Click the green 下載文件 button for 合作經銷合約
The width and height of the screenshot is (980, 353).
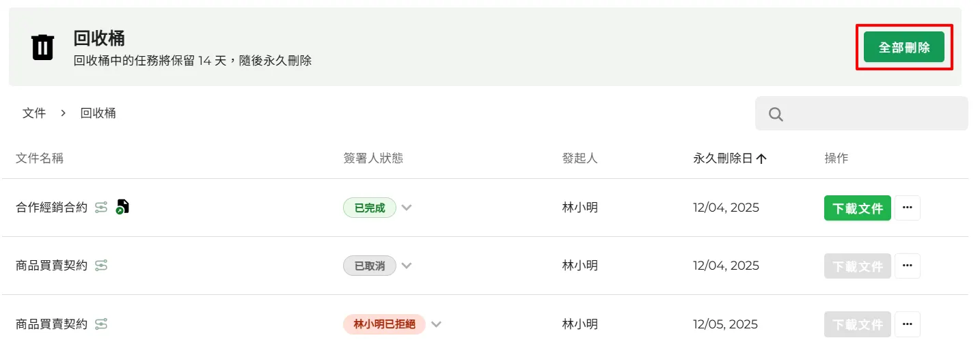click(x=858, y=208)
